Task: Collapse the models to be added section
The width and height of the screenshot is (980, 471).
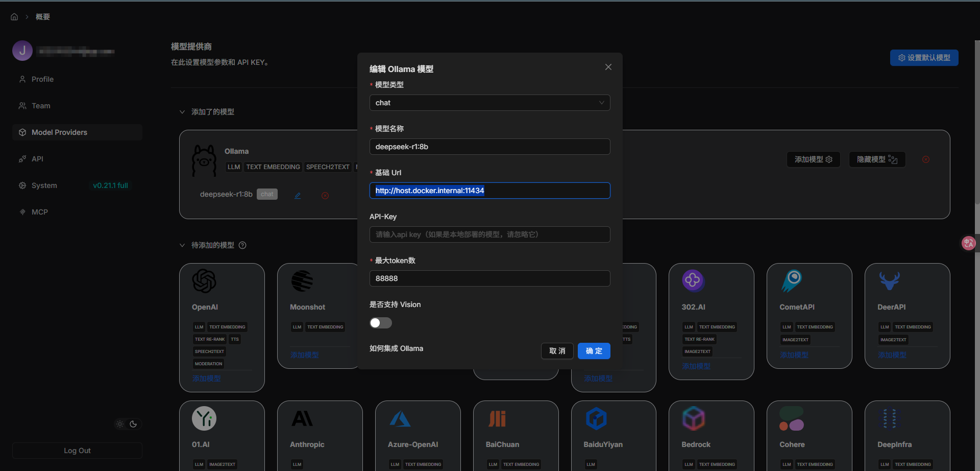Action: tap(182, 245)
